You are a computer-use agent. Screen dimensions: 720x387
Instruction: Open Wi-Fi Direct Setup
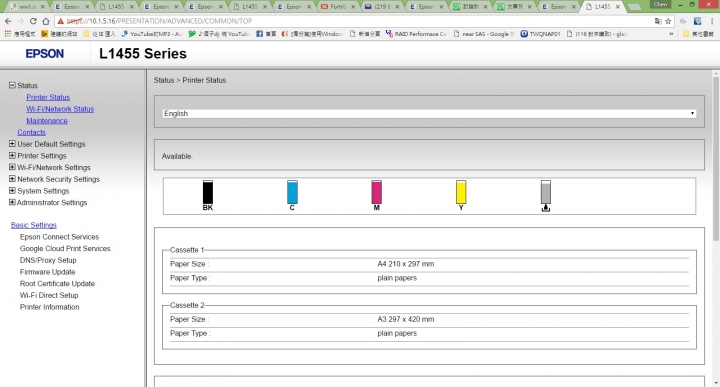(x=49, y=295)
